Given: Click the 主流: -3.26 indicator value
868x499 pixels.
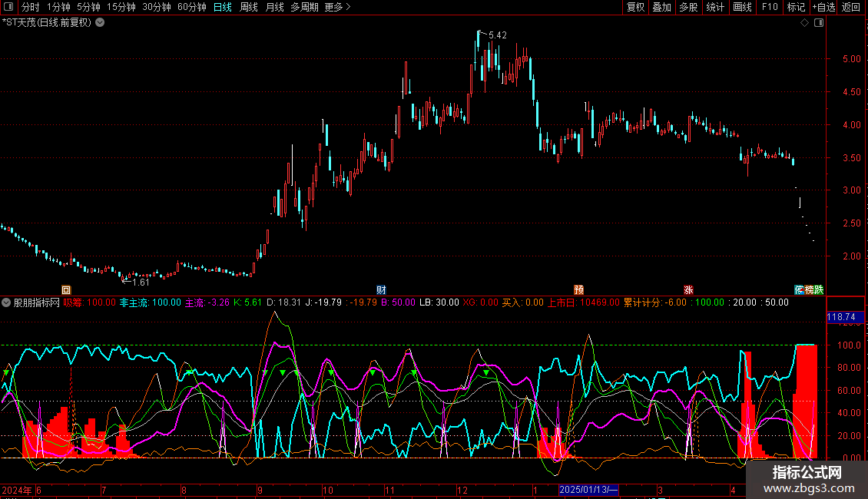Looking at the screenshot, I should coord(207,302).
